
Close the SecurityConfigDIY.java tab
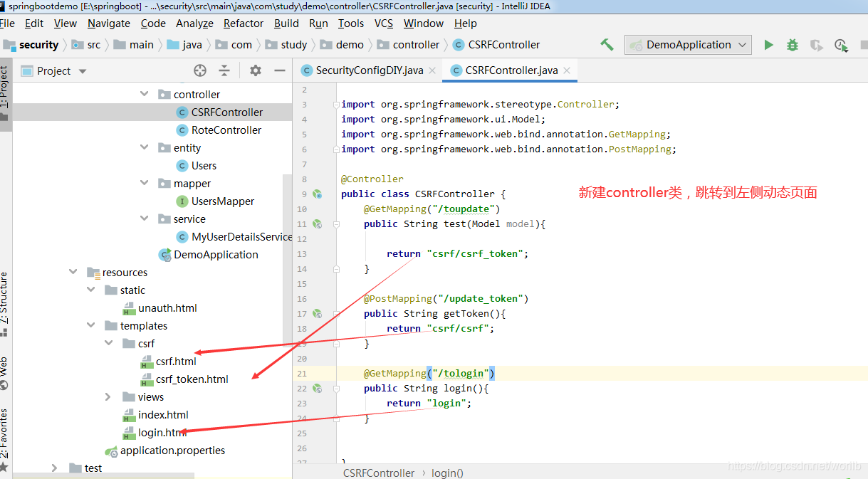point(432,70)
